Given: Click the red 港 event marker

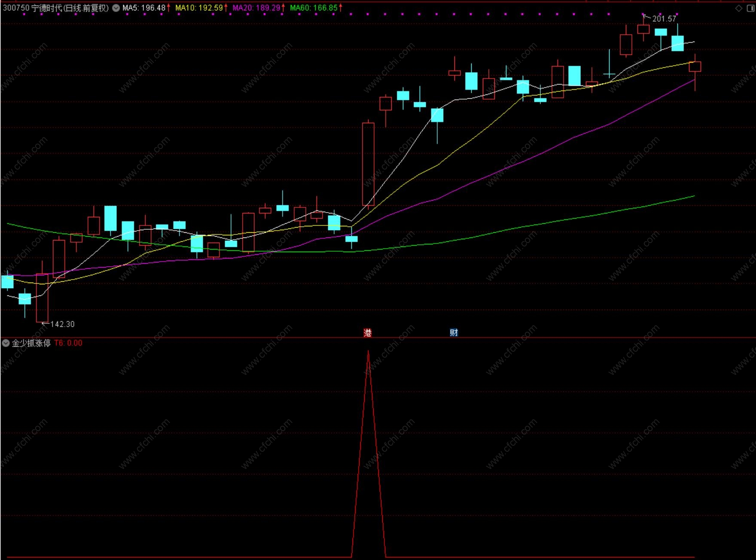Looking at the screenshot, I should tap(368, 333).
